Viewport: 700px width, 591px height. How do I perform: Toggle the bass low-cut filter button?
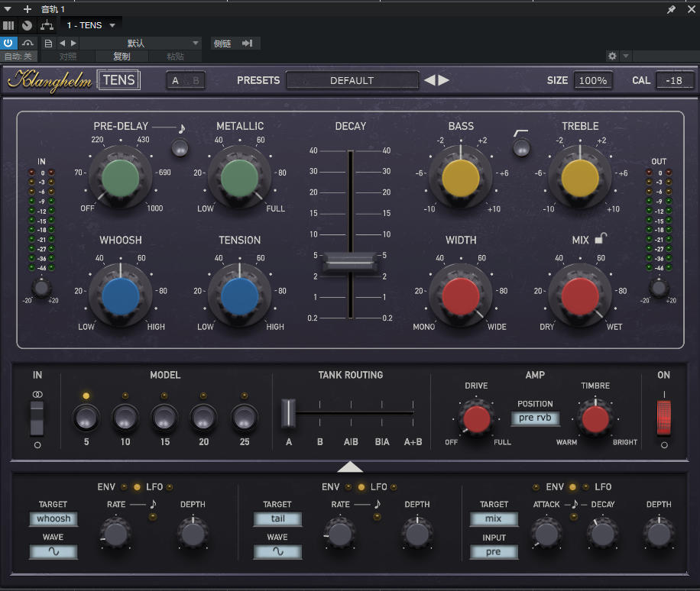[521, 147]
